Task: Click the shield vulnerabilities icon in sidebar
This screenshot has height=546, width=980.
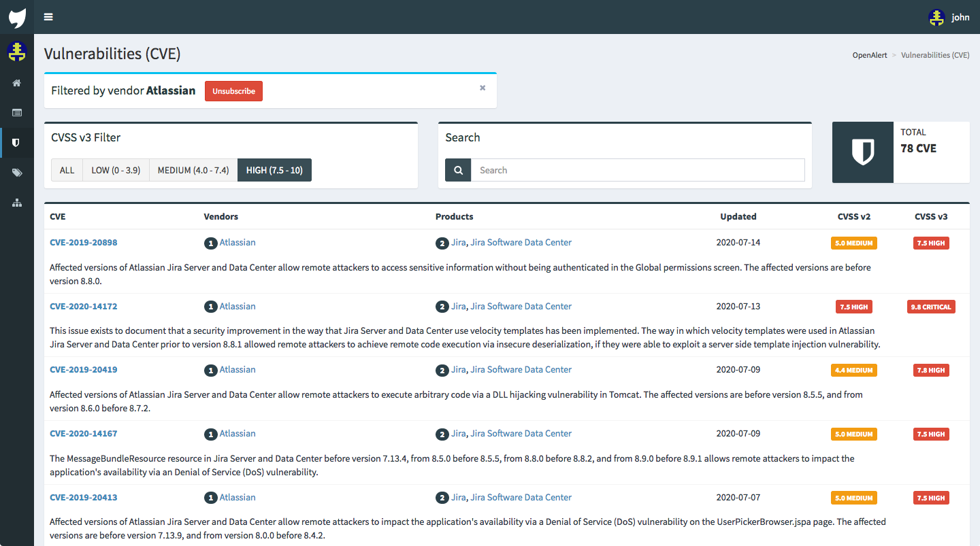Action: 17,142
